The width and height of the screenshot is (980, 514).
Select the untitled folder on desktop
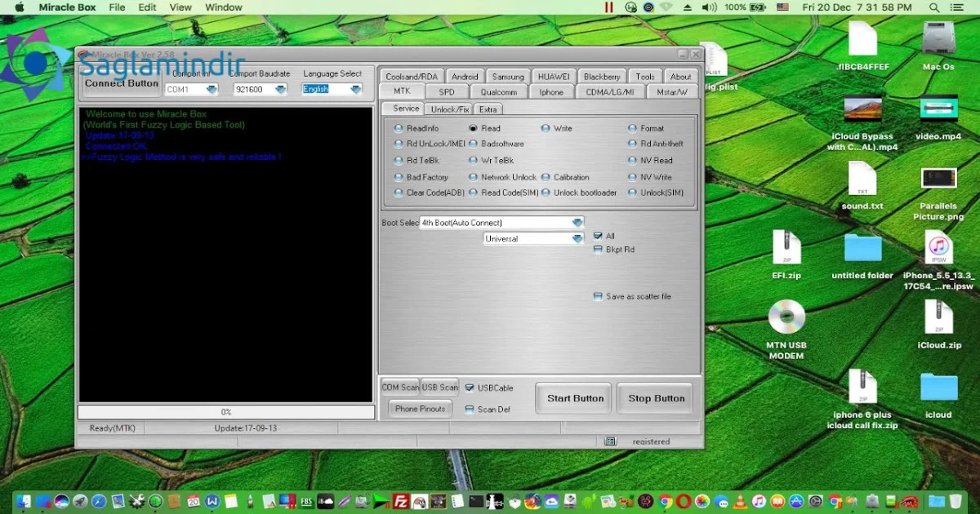coord(862,249)
